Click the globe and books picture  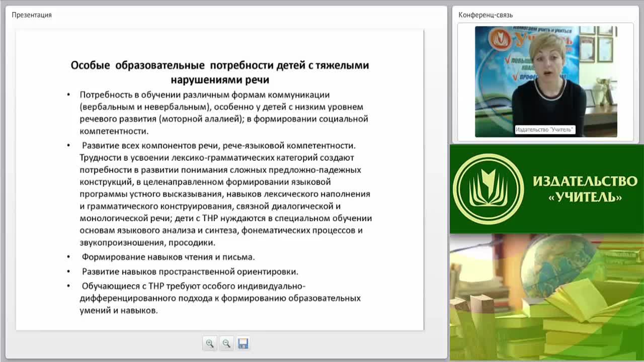click(x=547, y=297)
